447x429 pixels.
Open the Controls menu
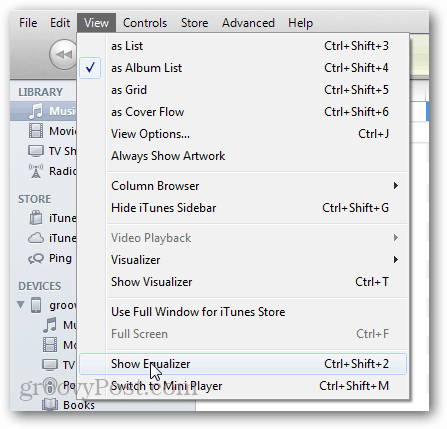click(145, 23)
